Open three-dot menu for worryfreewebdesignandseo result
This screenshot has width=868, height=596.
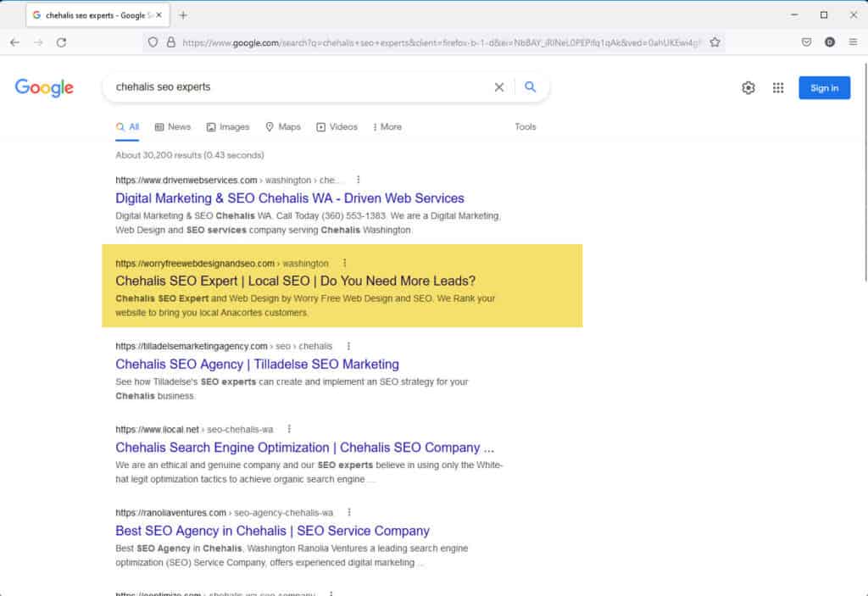[344, 263]
